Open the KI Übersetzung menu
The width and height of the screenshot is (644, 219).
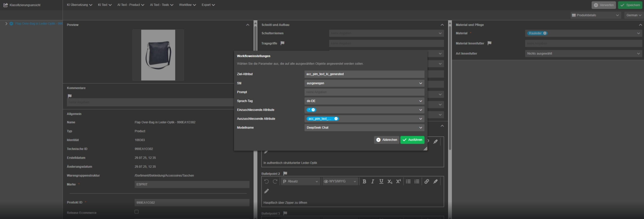[79, 5]
